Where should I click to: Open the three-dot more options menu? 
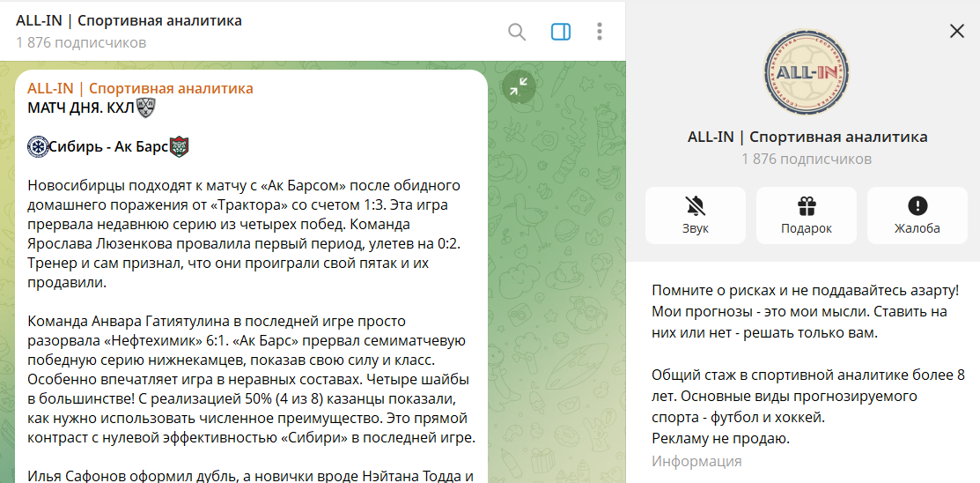(600, 32)
